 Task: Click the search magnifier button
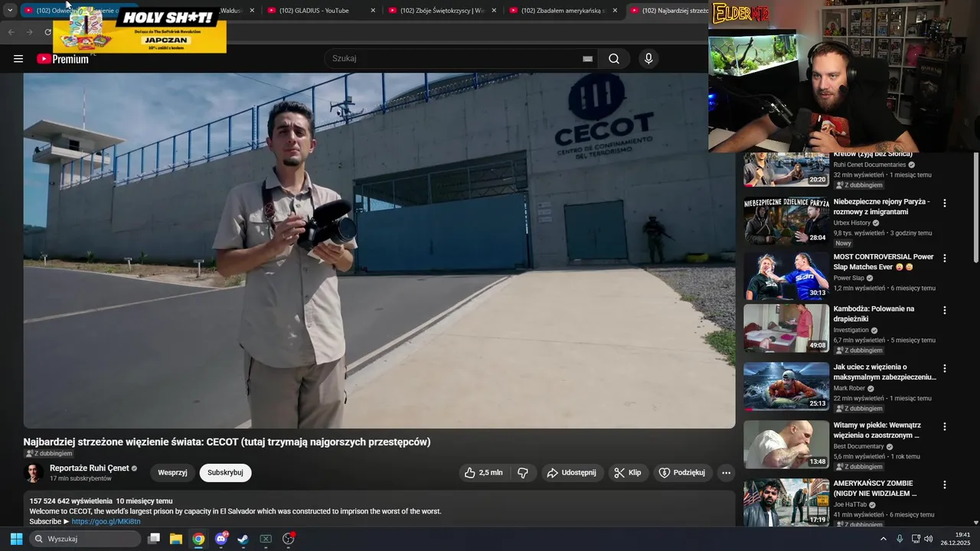click(x=614, y=59)
